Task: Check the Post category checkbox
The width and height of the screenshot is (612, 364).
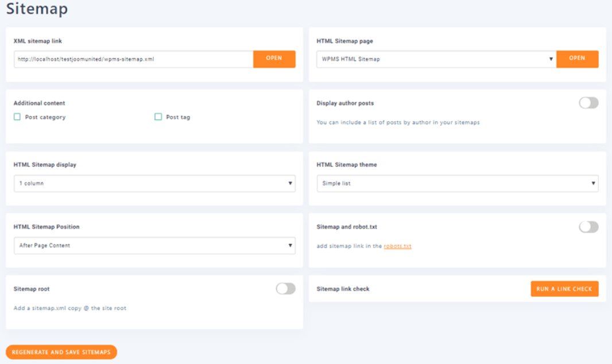Action: (17, 117)
